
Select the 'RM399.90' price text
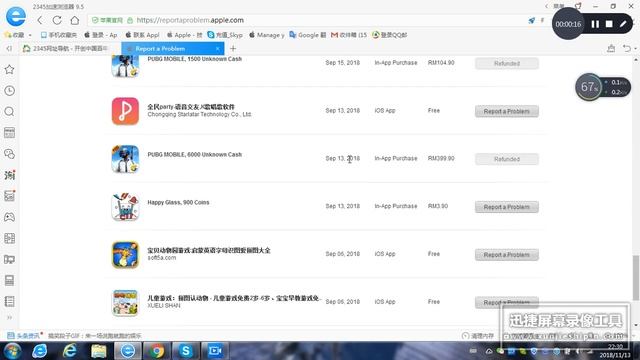441,158
